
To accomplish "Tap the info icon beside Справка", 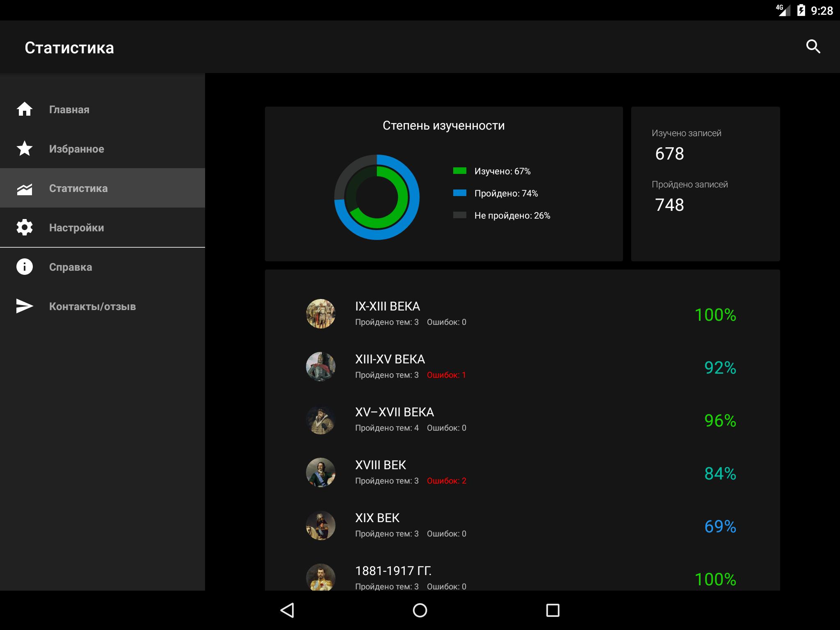I will (25, 267).
